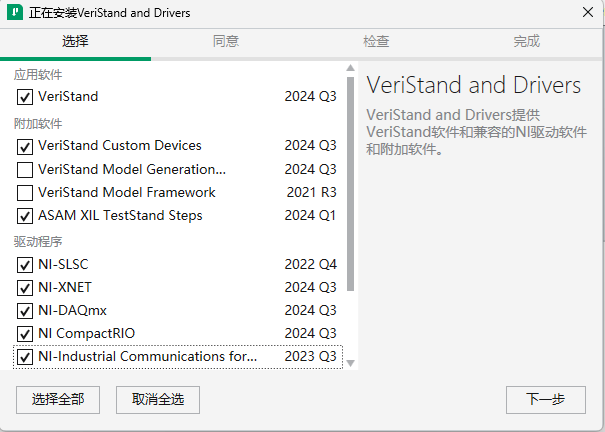The height and width of the screenshot is (432, 605).
Task: Switch to the 同意 tab
Action: [226, 41]
